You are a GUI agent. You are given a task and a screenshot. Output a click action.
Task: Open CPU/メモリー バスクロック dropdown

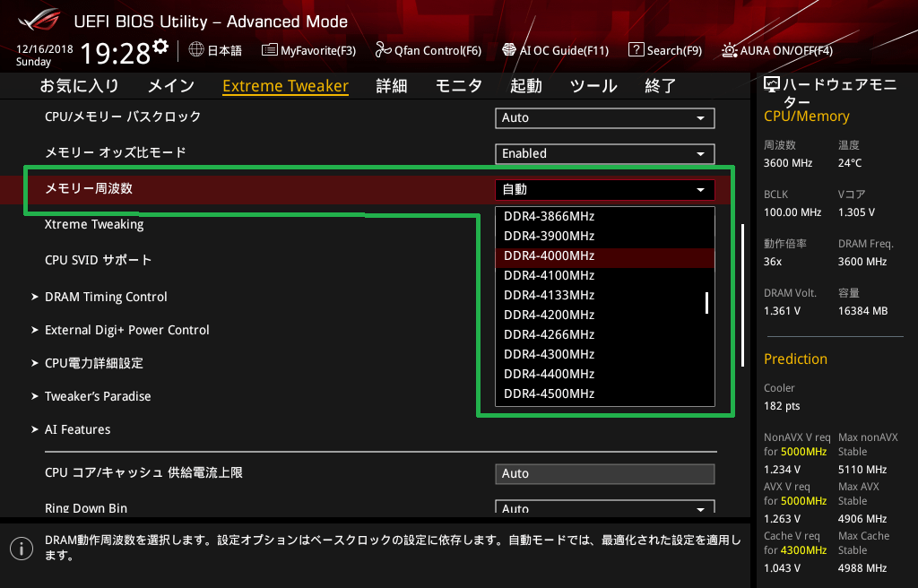click(605, 117)
